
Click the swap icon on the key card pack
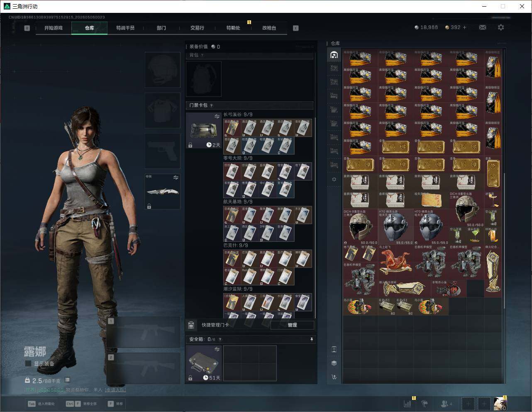click(217, 116)
